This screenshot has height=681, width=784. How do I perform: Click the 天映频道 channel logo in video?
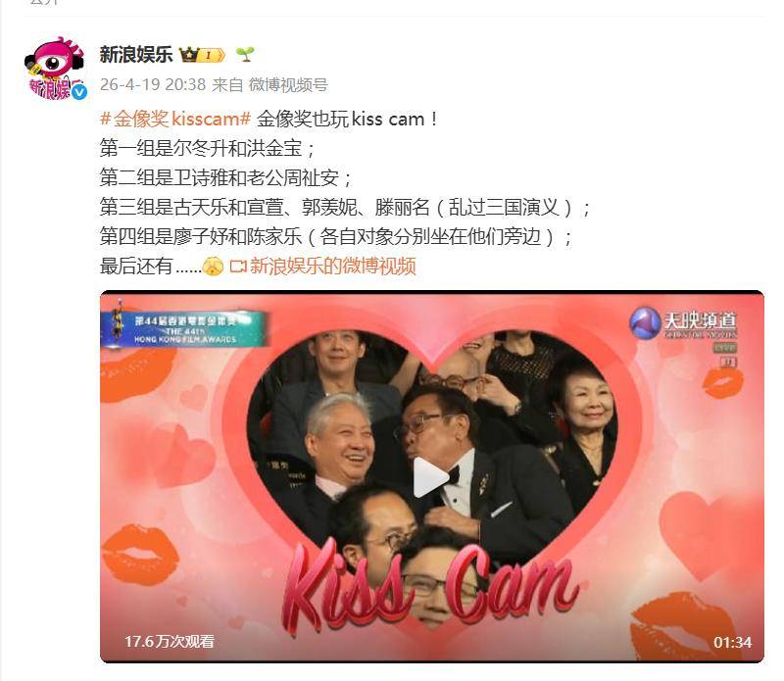coord(683,322)
